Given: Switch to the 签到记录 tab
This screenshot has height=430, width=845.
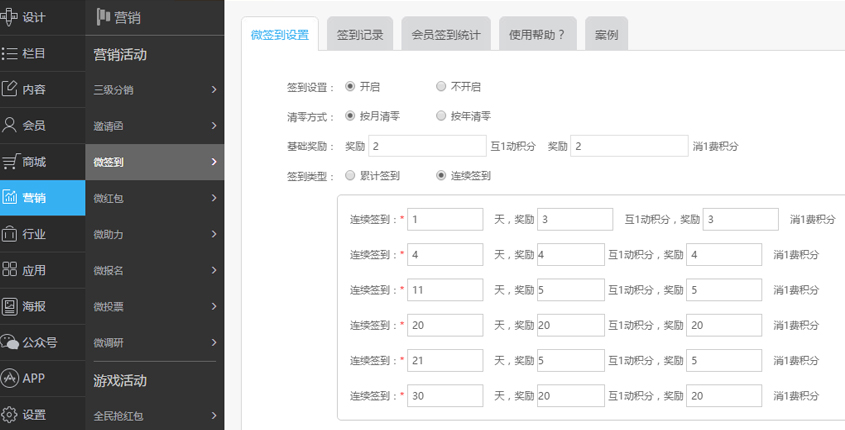Looking at the screenshot, I should point(359,34).
